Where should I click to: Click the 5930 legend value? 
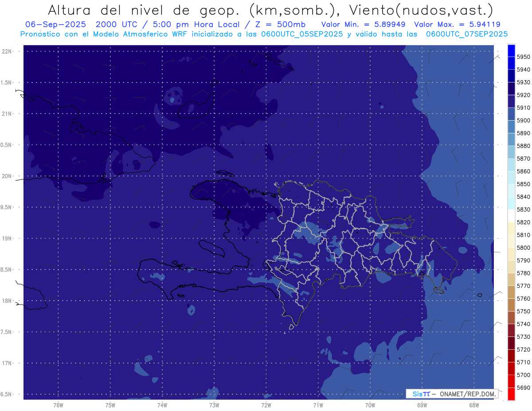524,82
